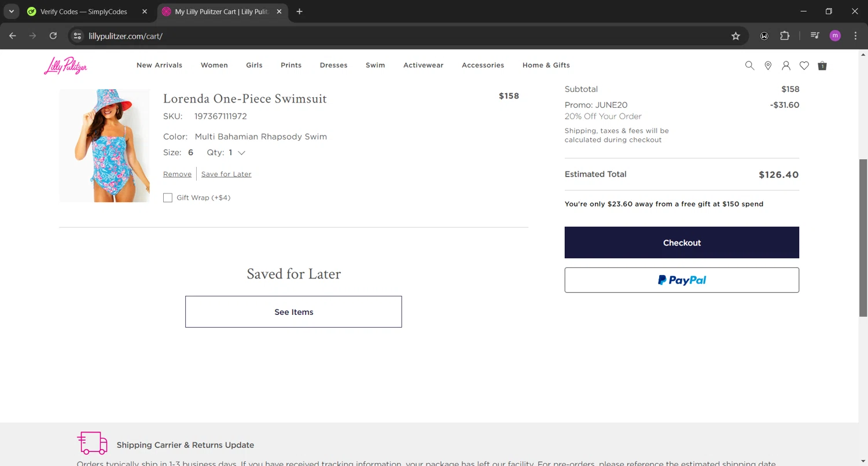Screen dimensions: 868x466
Task: Open the Home & Gifts menu
Action: (x=546, y=65)
